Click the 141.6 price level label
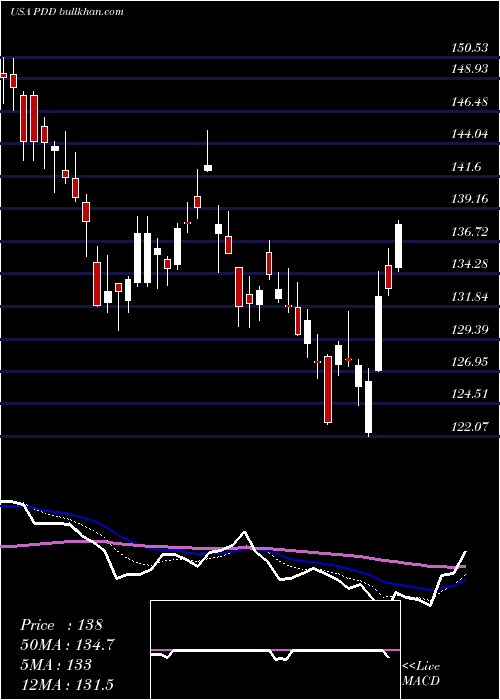Image resolution: width=500 pixels, height=700 pixels. point(467,167)
